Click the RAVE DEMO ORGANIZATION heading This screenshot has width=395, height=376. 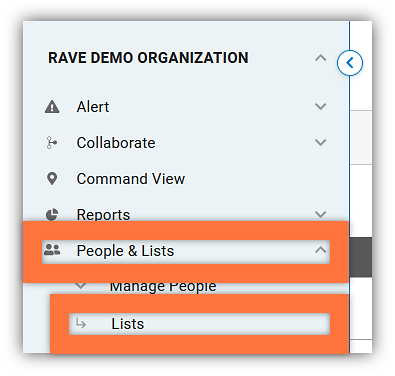point(148,58)
